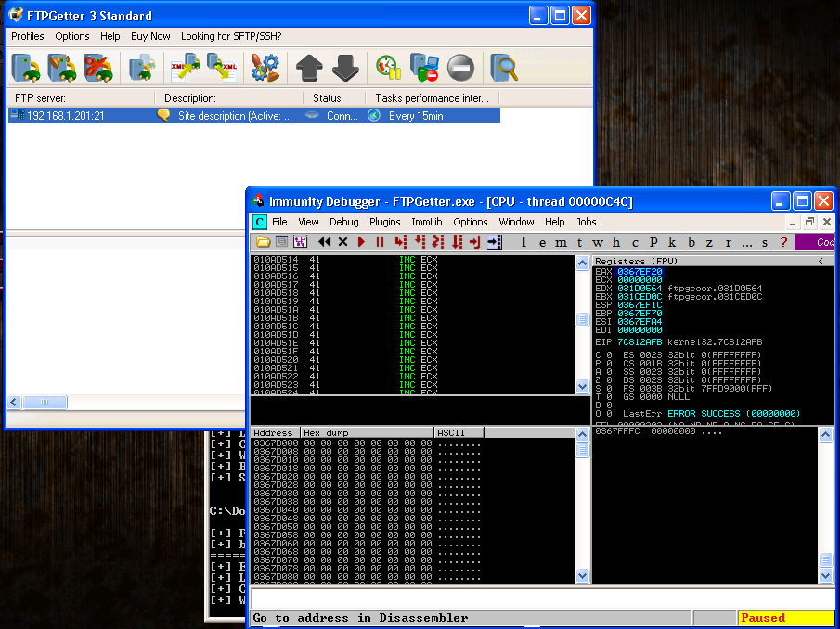This screenshot has height=629, width=840.
Task: Click the Step into icon
Action: (x=400, y=242)
